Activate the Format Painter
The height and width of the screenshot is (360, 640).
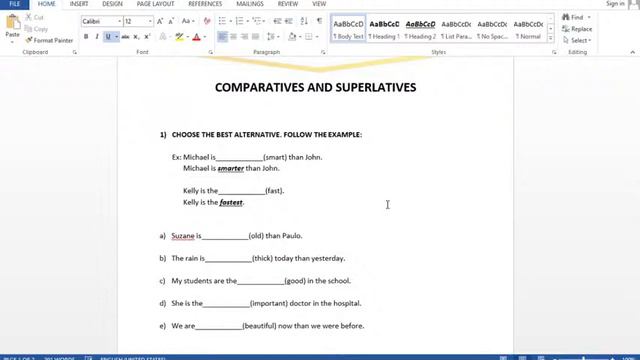tap(49, 40)
